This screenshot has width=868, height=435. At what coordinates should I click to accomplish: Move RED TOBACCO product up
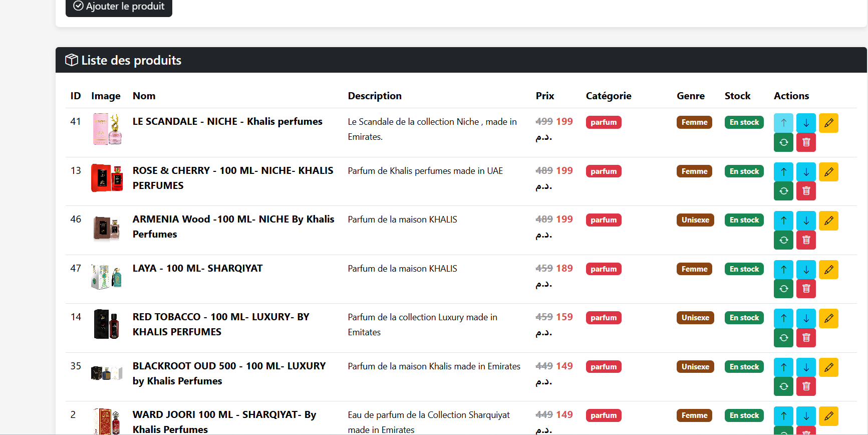[x=783, y=318]
